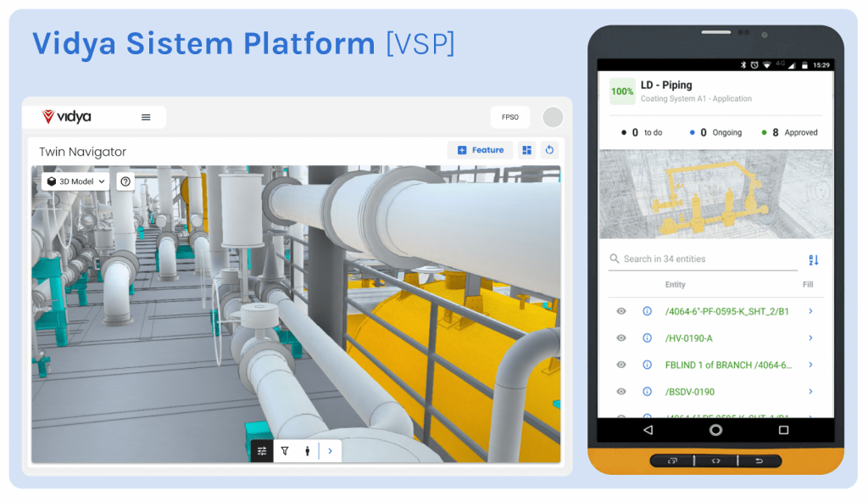
Task: Expand the viewer toolbar with right chevron
Action: (x=330, y=451)
